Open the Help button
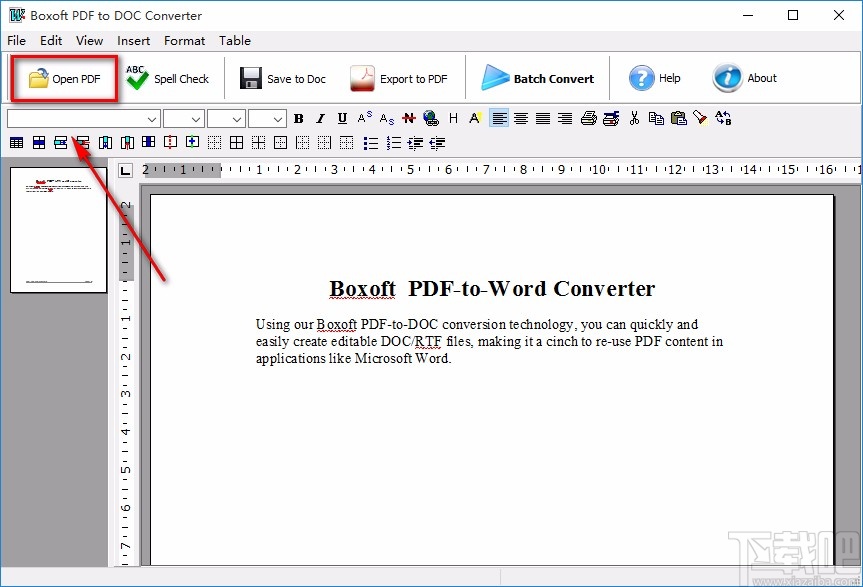This screenshot has height=587, width=863. [x=655, y=79]
